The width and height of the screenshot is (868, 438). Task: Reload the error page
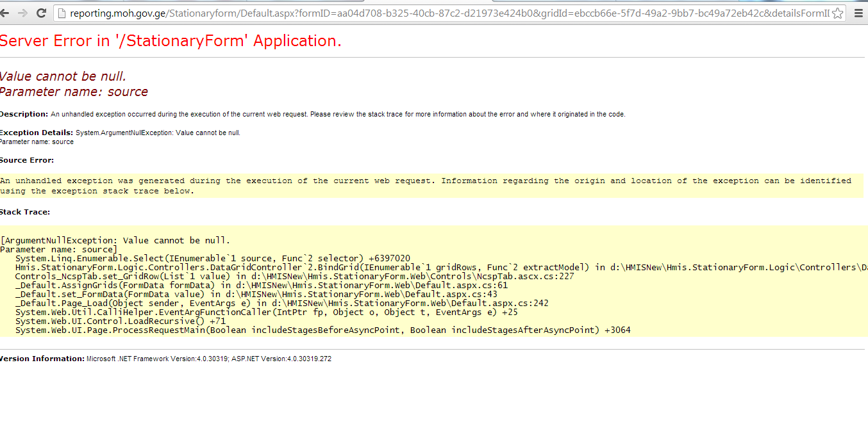[41, 13]
